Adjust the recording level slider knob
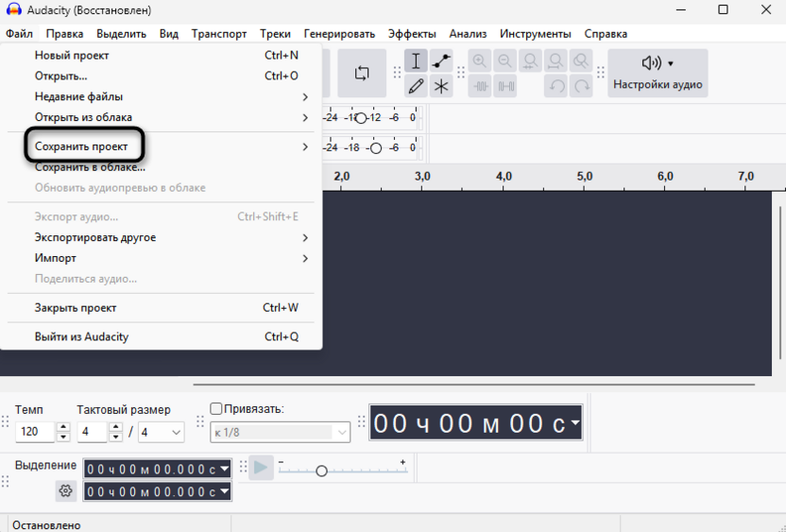This screenshot has height=532, width=786. (x=361, y=118)
